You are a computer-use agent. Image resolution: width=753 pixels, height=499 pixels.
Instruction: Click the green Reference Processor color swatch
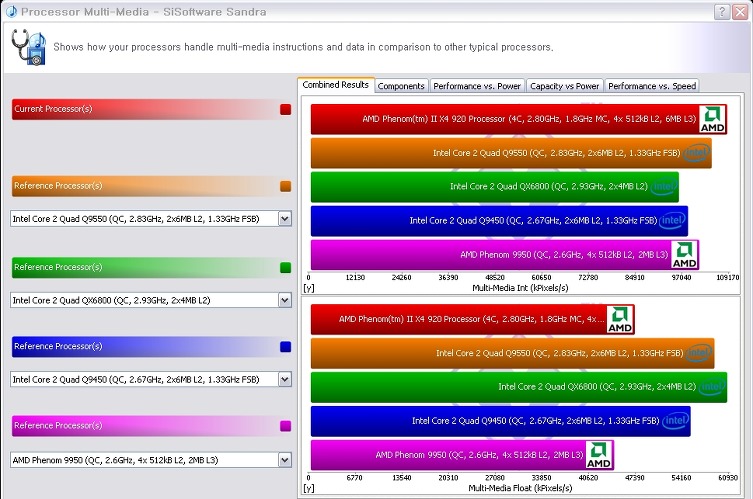285,268
